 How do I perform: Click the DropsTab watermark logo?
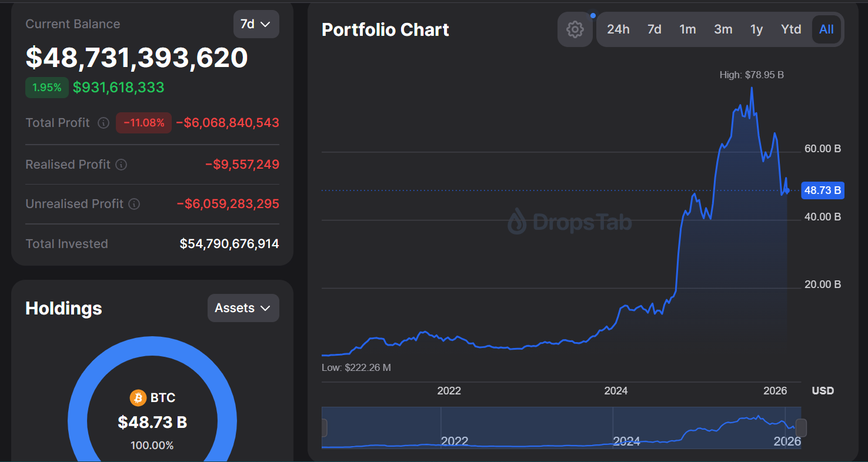[569, 222]
